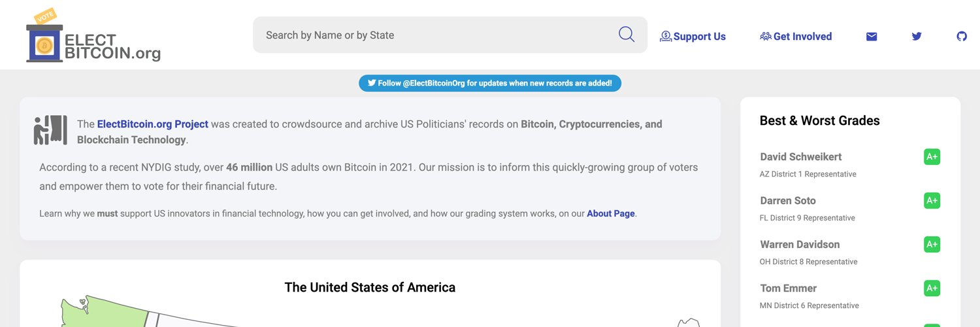Click Darren Soto's A+ grade badge
Screen dimensions: 980x327
(x=932, y=201)
